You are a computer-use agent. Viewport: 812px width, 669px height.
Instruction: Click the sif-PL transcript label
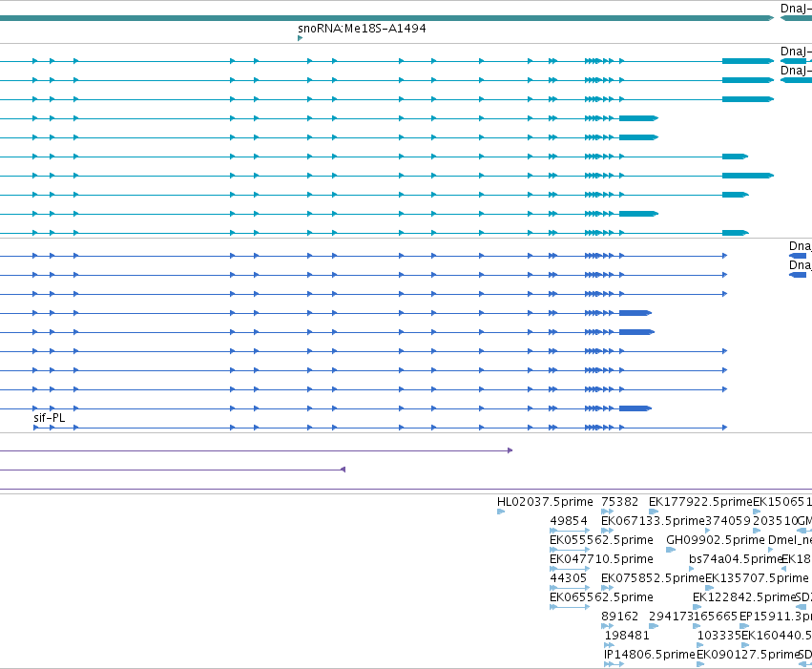[x=50, y=418]
